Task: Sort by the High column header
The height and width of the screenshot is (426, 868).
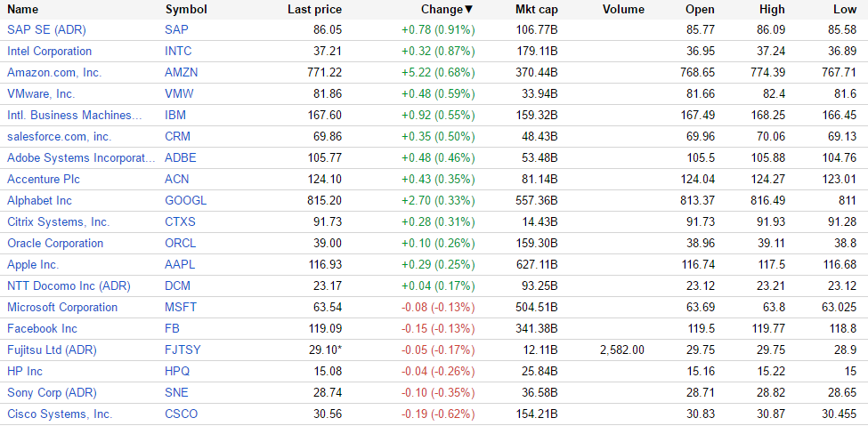Action: tap(772, 9)
